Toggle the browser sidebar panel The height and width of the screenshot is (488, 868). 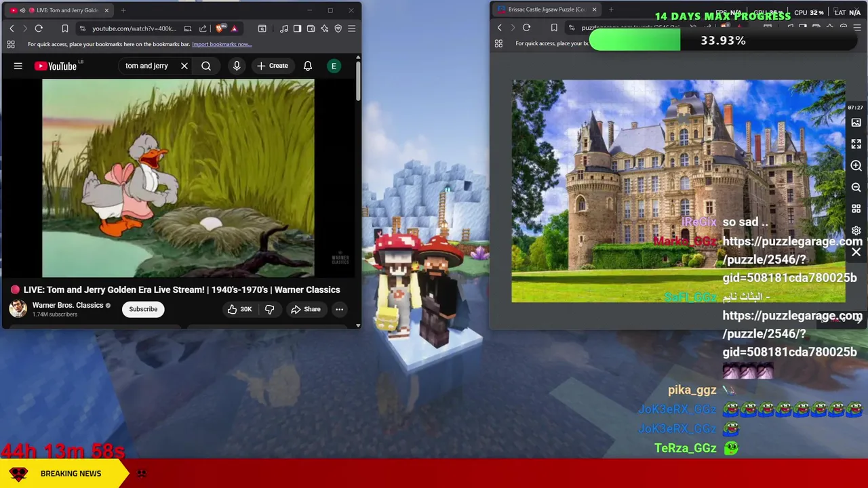pos(297,28)
